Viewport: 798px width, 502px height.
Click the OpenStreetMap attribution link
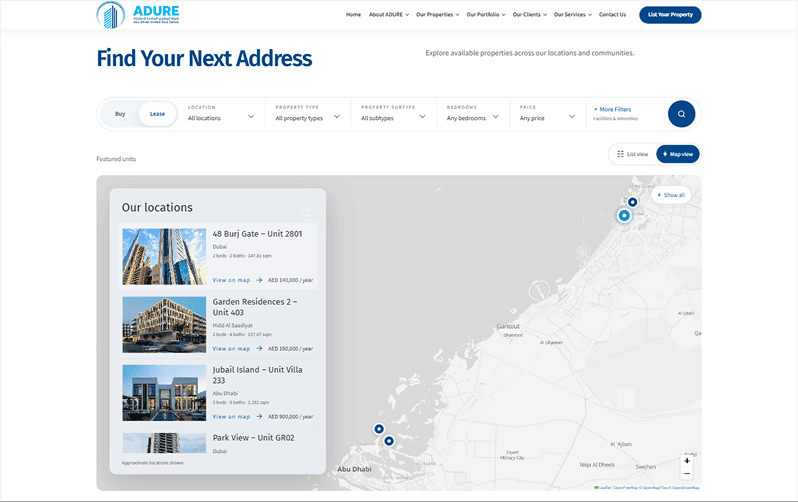[686, 488]
